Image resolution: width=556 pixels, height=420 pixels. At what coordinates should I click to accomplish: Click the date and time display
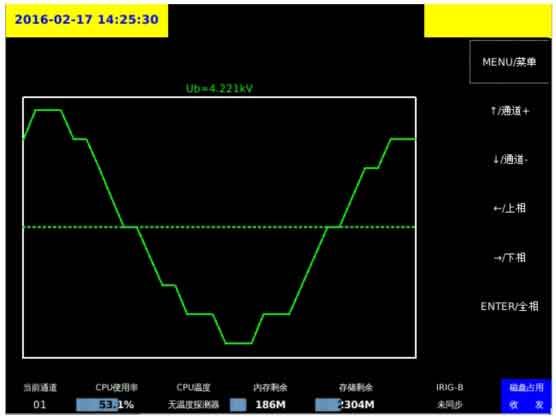(87, 20)
